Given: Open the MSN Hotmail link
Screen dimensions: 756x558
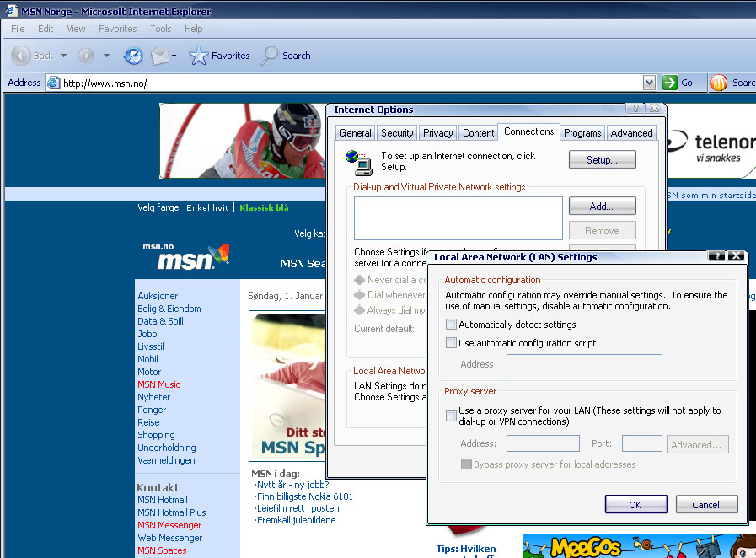Looking at the screenshot, I should 163,500.
